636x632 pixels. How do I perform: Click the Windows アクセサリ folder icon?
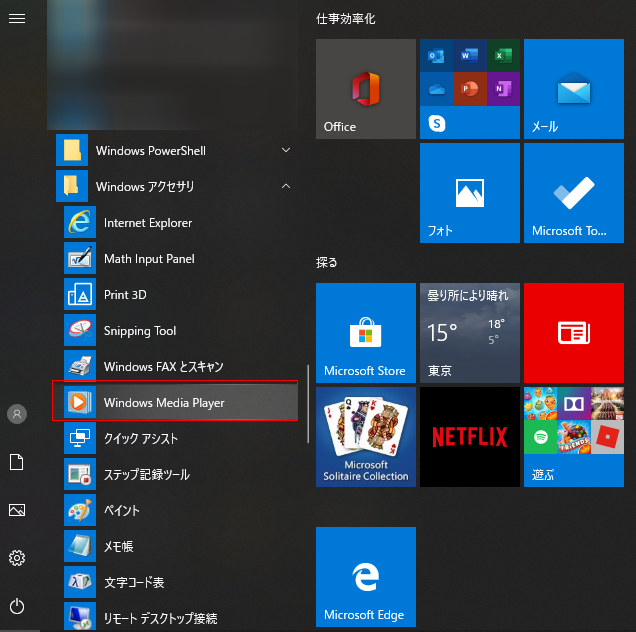click(72, 186)
